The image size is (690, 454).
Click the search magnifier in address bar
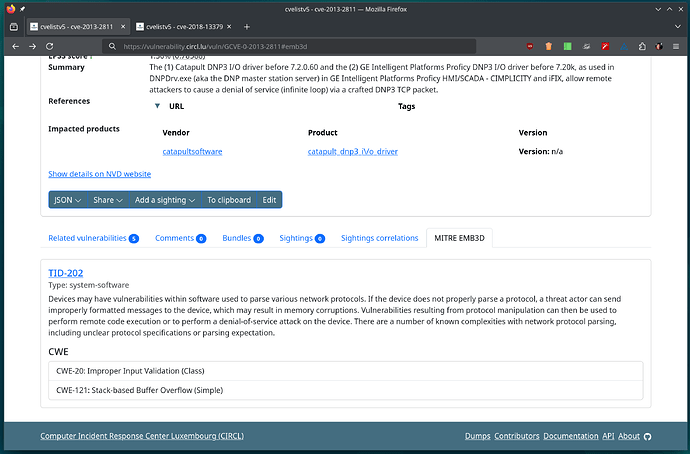click(x=112, y=46)
